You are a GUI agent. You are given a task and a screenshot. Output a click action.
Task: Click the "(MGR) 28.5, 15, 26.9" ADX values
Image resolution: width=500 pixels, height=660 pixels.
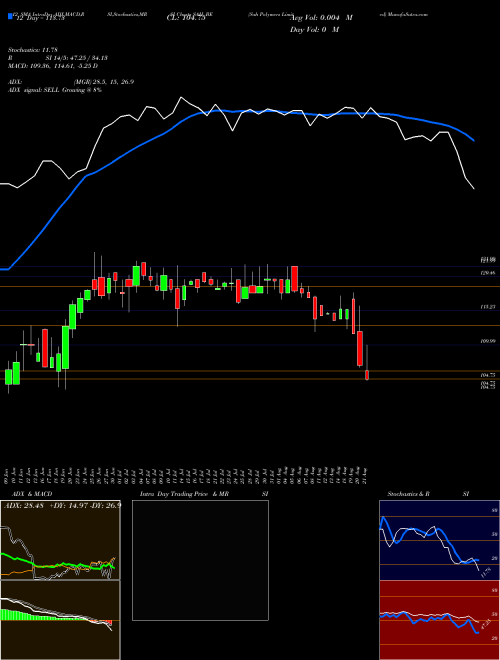pos(103,82)
